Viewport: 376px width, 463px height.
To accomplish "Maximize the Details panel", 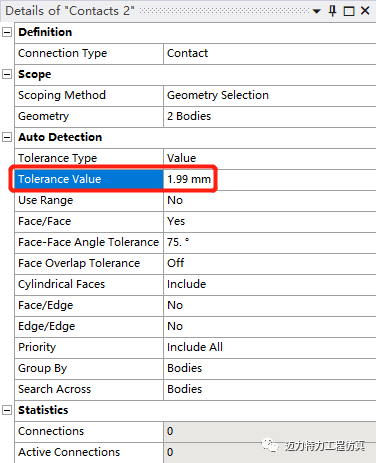I will point(349,11).
